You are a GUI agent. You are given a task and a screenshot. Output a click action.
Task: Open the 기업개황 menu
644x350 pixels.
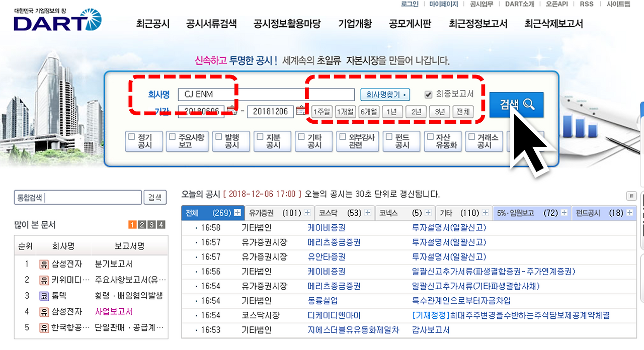point(355,24)
